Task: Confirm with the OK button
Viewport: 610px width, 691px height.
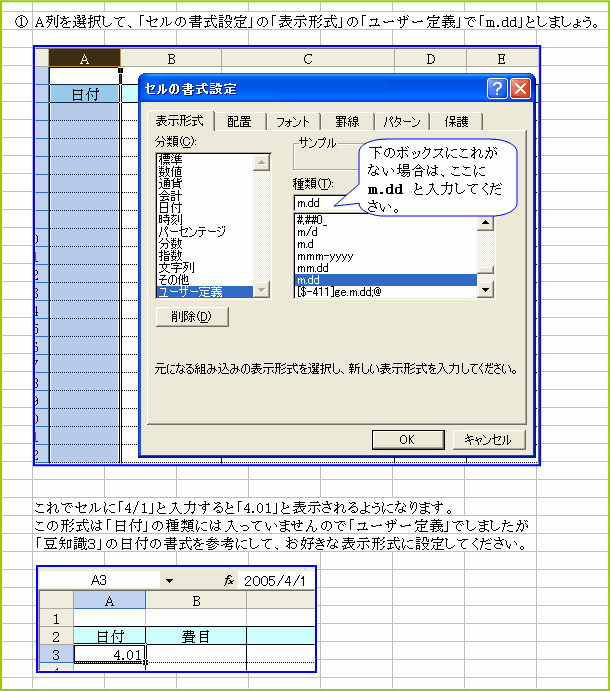Action: pos(408,439)
